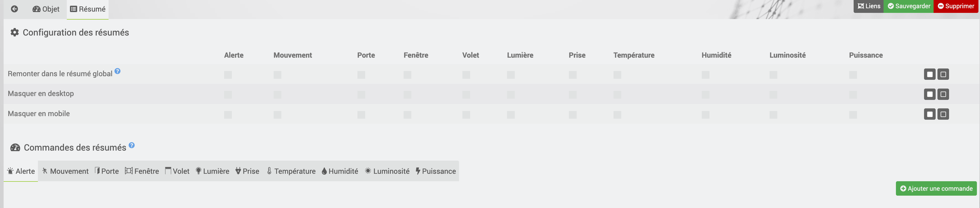Open the Mouvement commands tab

click(x=65, y=171)
